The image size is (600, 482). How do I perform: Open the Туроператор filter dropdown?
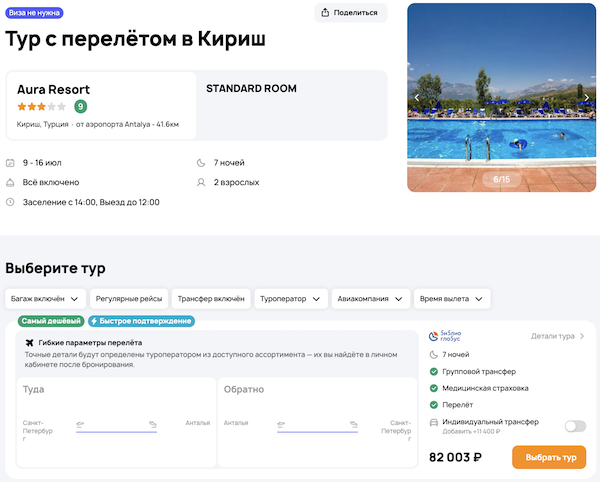(290, 299)
